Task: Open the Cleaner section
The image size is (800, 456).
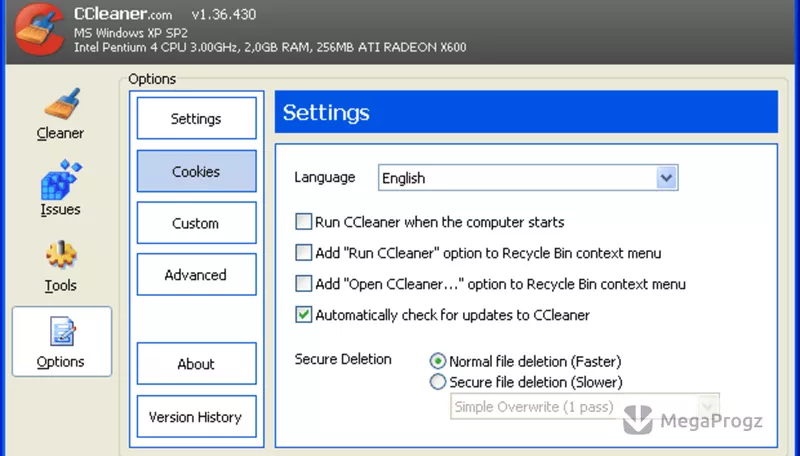Action: 61,114
